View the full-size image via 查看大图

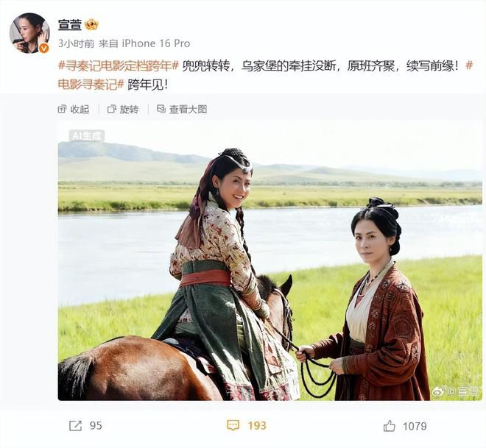(182, 110)
